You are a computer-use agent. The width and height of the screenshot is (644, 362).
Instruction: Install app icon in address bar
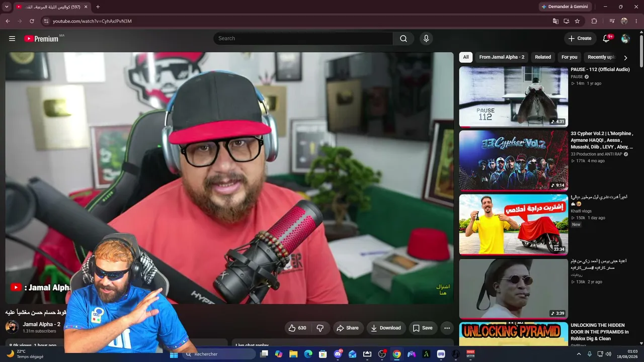coord(566,21)
